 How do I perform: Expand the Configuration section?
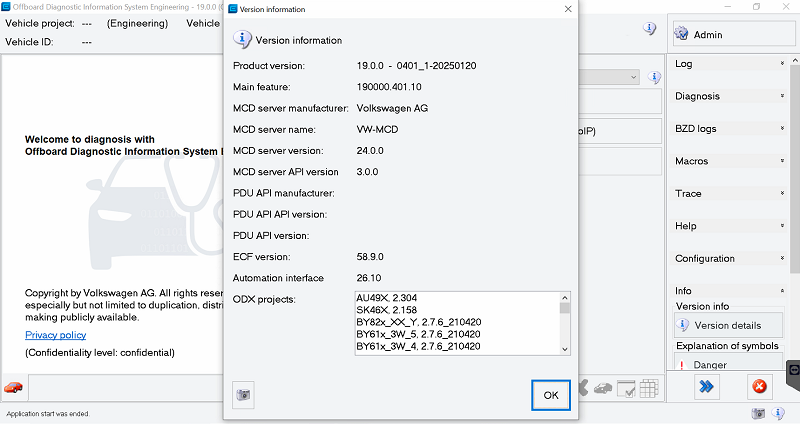coord(730,259)
